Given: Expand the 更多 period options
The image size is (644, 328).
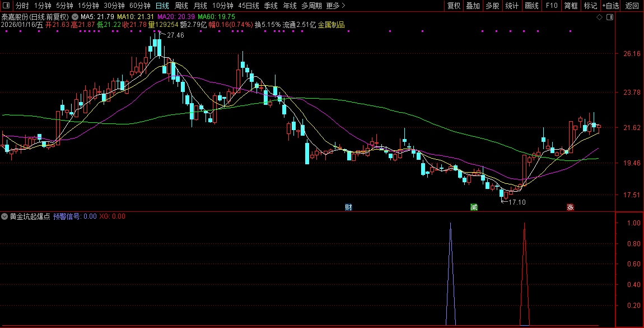Looking at the screenshot, I should [335, 6].
